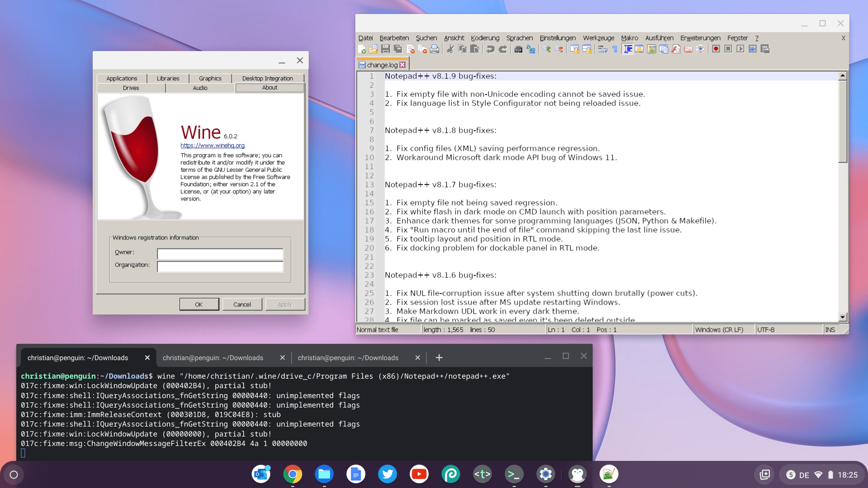Open the ChromeOS launcher circle button
The image size is (868, 488).
coord(14,474)
